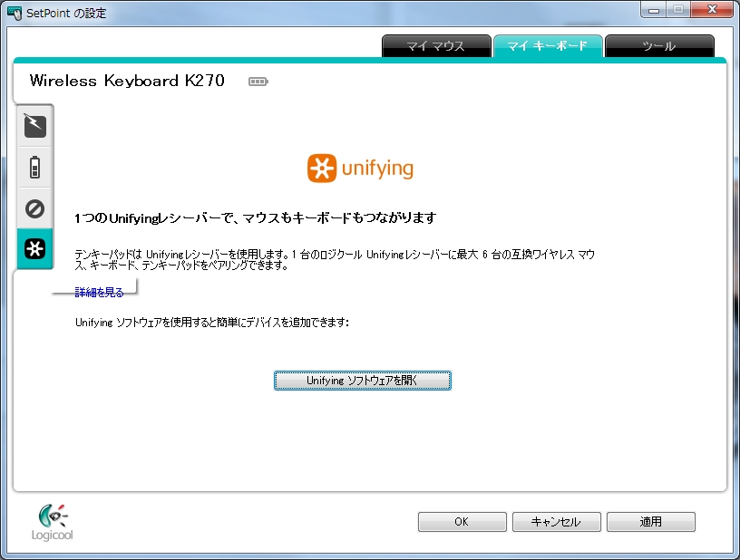Click the 詳細を見る link
This screenshot has width=740, height=560.
[99, 293]
